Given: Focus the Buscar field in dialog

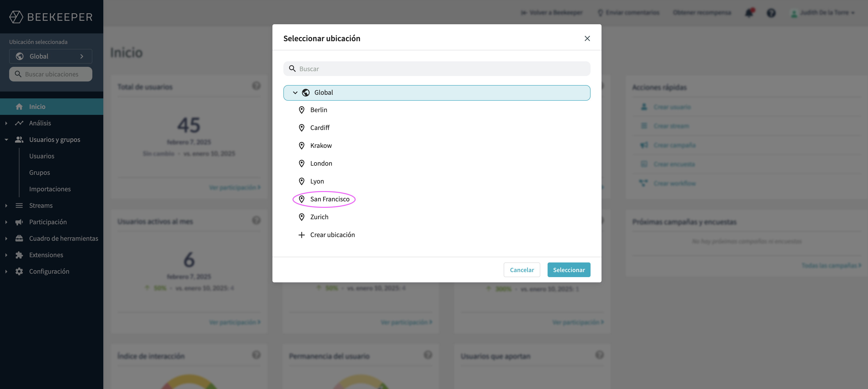Looking at the screenshot, I should (437, 68).
